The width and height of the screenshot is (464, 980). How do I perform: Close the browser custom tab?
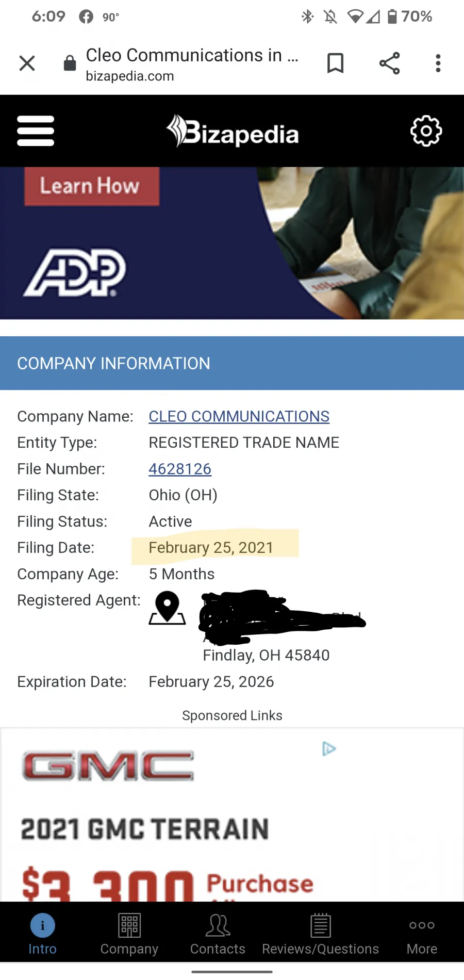point(27,63)
